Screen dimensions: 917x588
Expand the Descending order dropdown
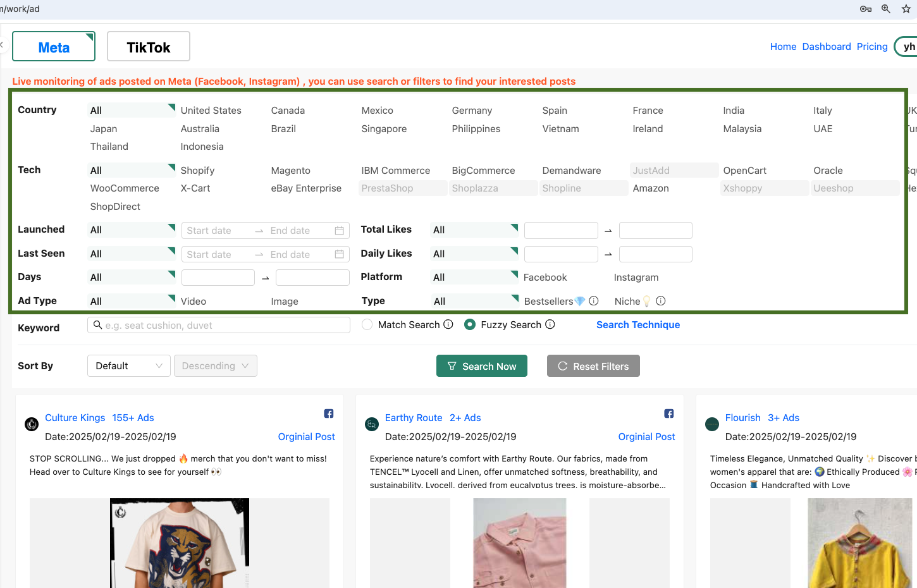215,366
